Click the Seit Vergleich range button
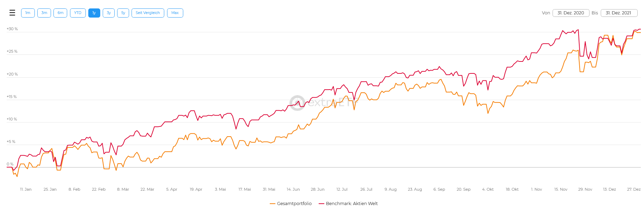This screenshot has width=644, height=210. (x=148, y=13)
